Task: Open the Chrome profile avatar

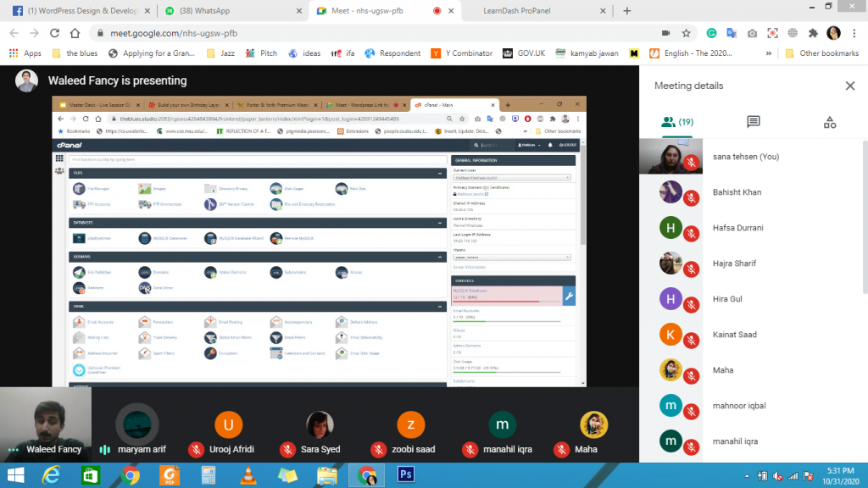Action: click(x=833, y=33)
